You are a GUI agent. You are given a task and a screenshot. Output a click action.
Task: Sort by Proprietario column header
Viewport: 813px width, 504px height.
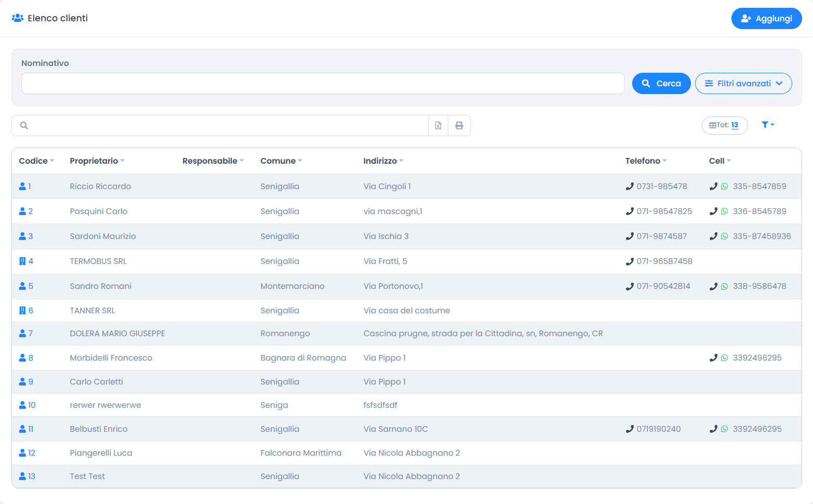coord(97,161)
